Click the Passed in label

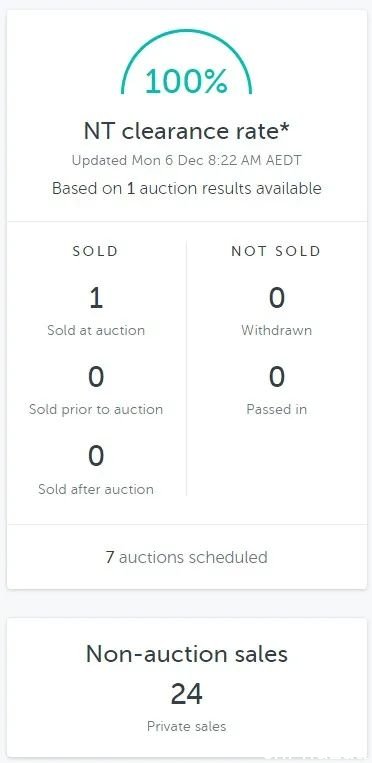point(277,409)
